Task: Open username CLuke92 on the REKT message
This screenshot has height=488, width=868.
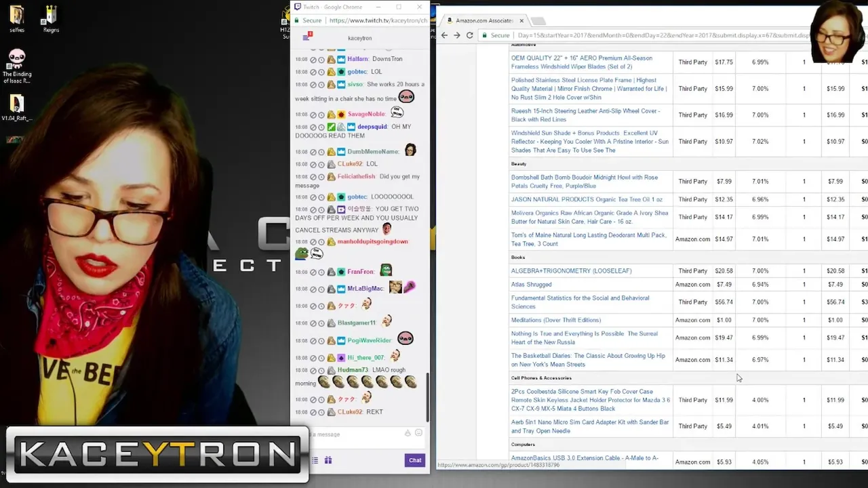Action: (x=350, y=412)
